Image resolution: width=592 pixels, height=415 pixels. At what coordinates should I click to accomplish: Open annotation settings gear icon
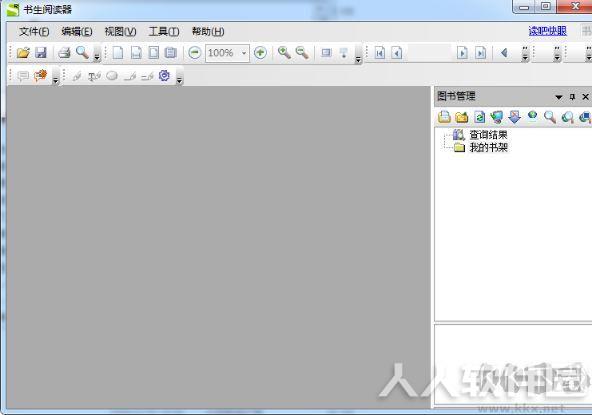[x=164, y=76]
